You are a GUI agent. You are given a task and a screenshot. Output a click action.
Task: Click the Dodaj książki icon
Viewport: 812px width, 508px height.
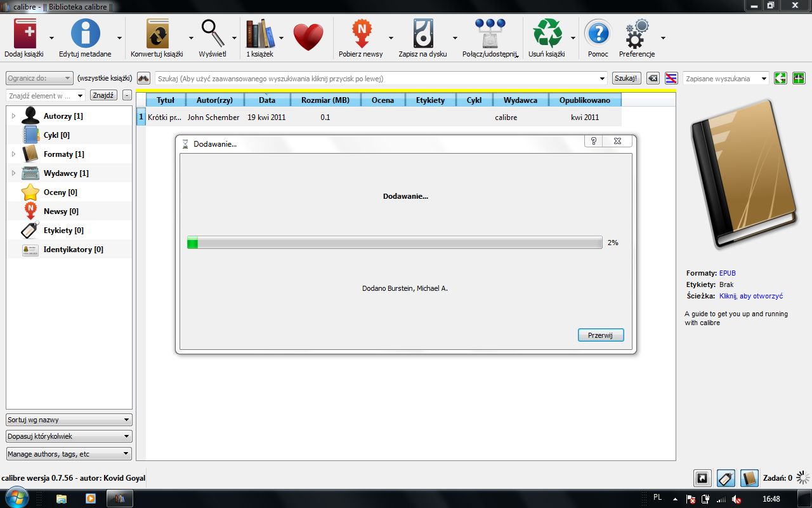[x=24, y=34]
